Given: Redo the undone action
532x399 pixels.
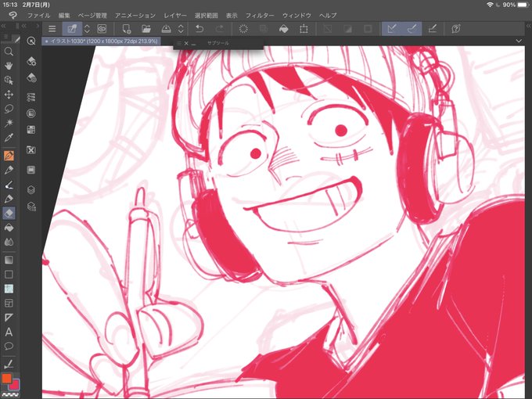Looking at the screenshot, I should (220, 29).
